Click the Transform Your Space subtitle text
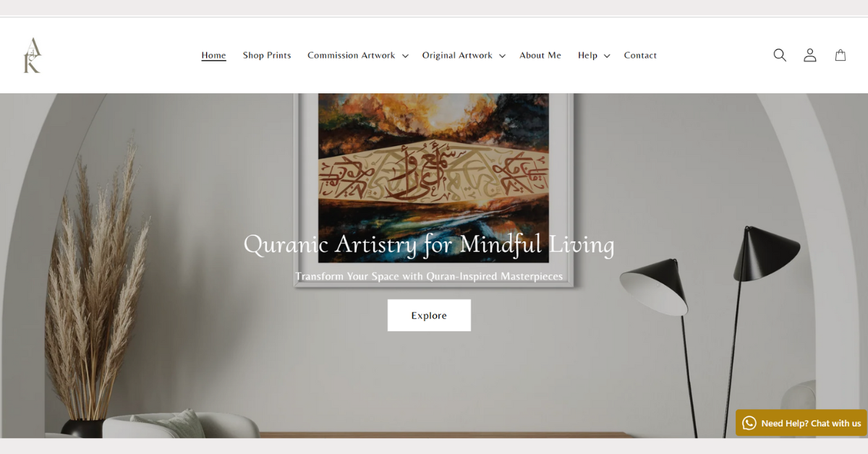This screenshot has height=454, width=868. pyautogui.click(x=429, y=276)
